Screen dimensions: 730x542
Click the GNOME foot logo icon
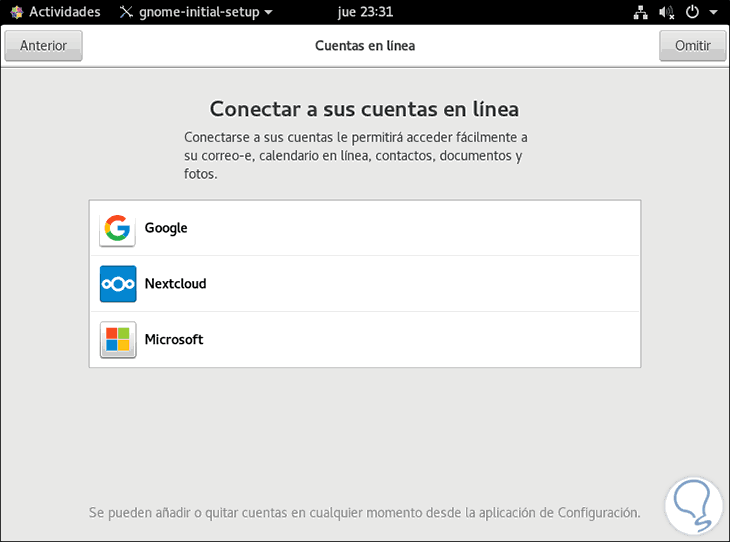(x=16, y=12)
